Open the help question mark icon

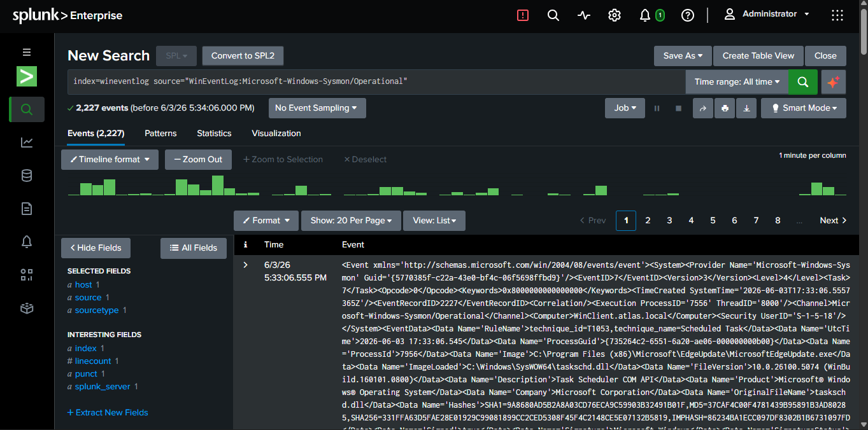[x=687, y=15]
